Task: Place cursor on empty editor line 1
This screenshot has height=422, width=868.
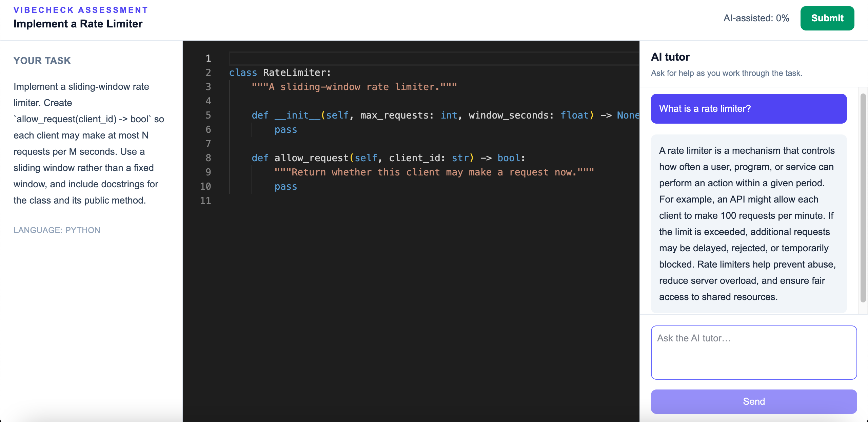Action: 434,58
